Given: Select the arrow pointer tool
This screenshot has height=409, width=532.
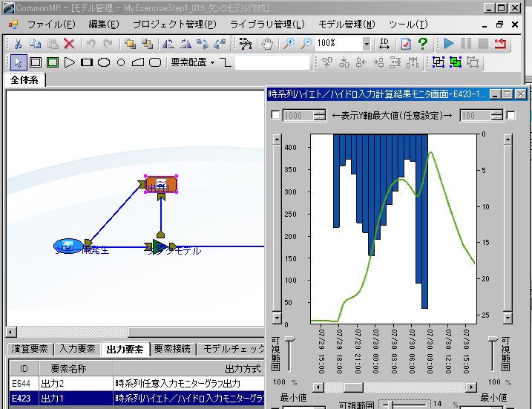Looking at the screenshot, I should tap(19, 62).
